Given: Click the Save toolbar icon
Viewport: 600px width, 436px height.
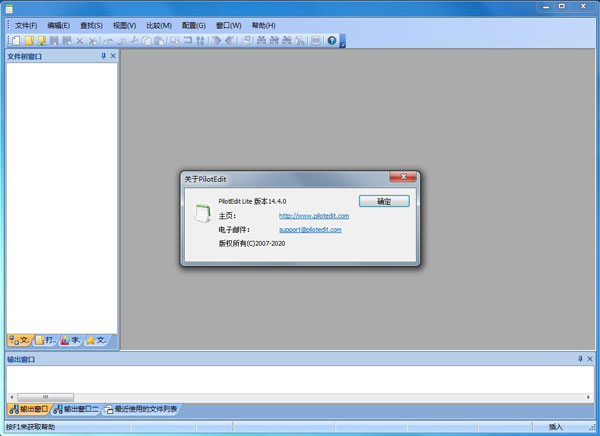Looking at the screenshot, I should [54, 40].
